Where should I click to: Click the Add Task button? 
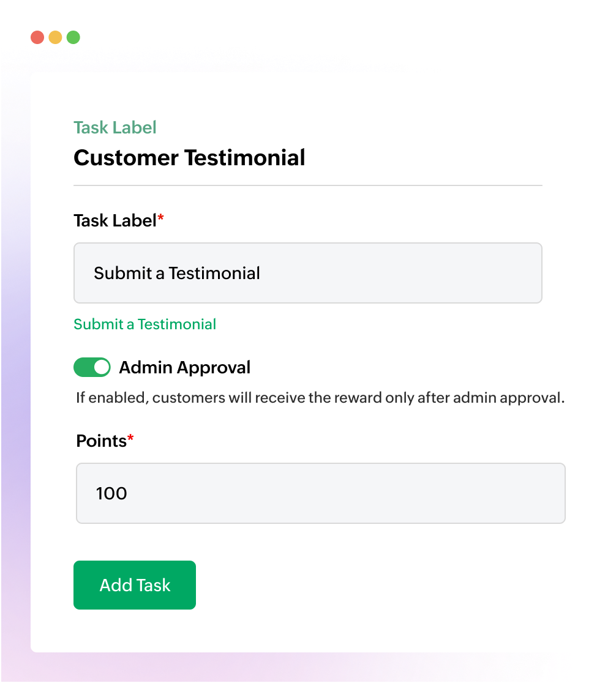(134, 584)
